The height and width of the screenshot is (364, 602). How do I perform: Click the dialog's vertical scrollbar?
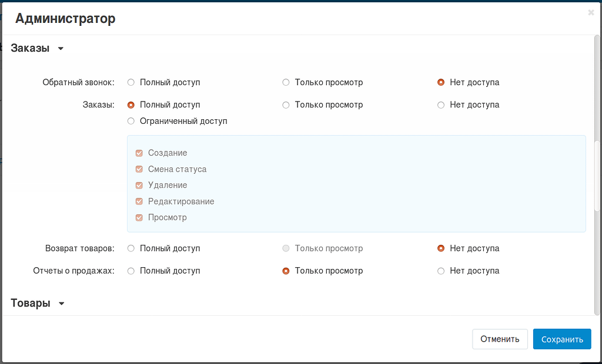click(597, 176)
